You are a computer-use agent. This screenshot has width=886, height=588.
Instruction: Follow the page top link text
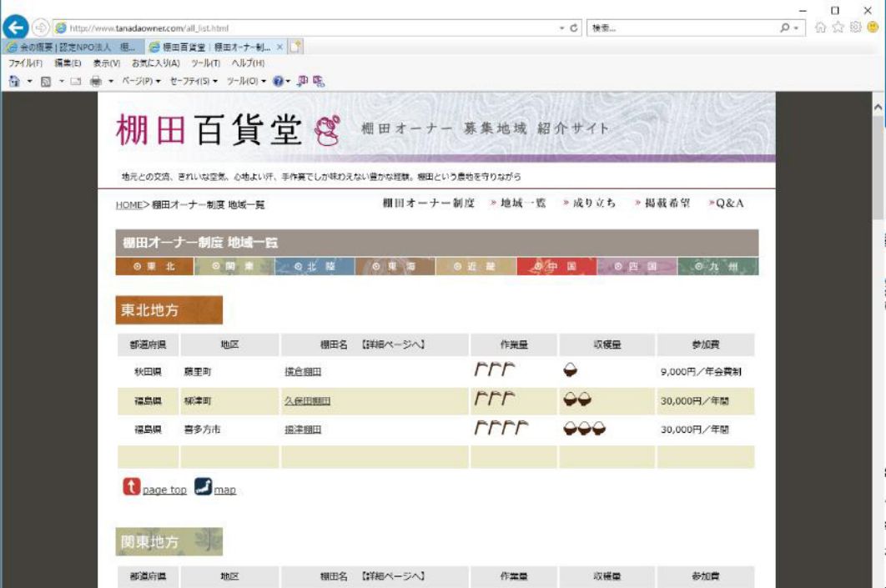tap(164, 490)
